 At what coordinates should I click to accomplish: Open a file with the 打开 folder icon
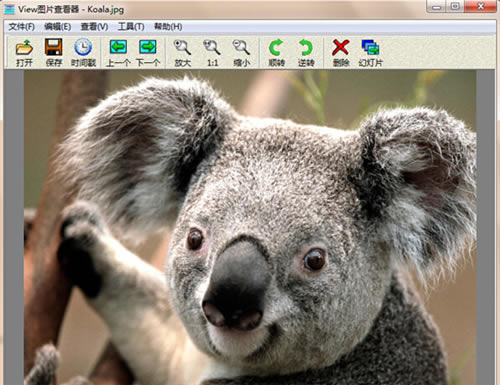(x=24, y=52)
